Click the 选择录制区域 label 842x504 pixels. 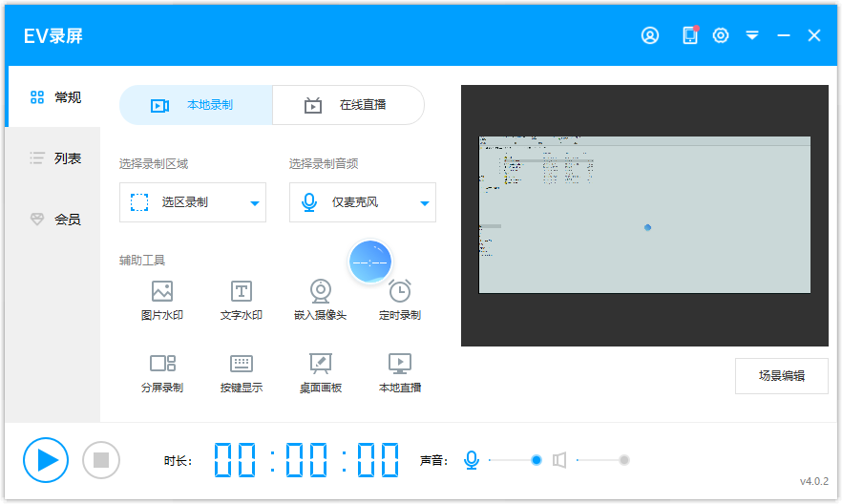tap(154, 164)
